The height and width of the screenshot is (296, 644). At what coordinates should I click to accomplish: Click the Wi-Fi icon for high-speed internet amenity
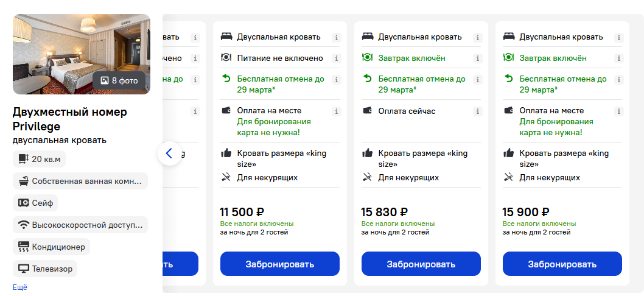point(24,225)
